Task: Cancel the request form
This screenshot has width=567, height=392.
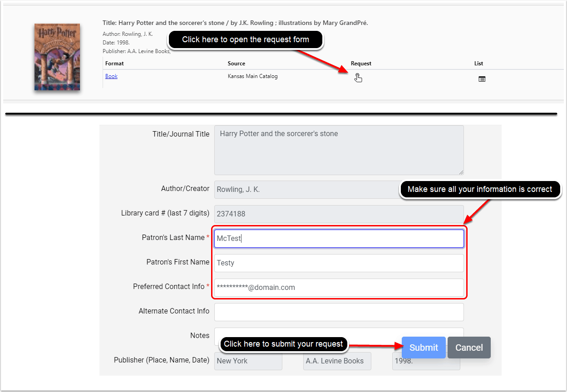Action: coord(469,348)
